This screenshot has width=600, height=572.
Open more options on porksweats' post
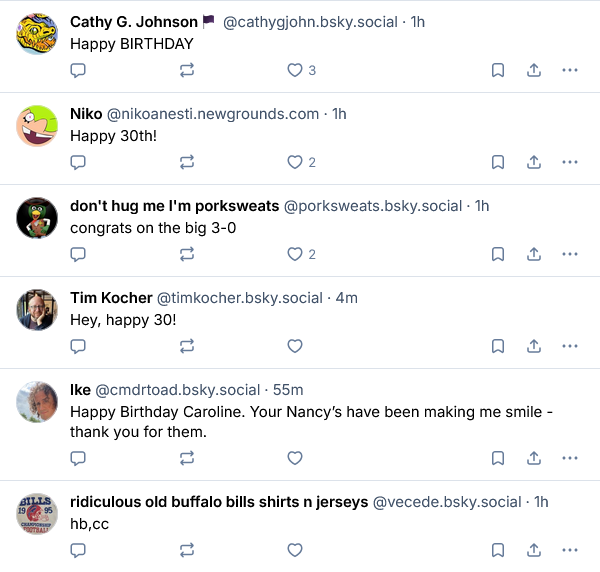click(x=570, y=254)
